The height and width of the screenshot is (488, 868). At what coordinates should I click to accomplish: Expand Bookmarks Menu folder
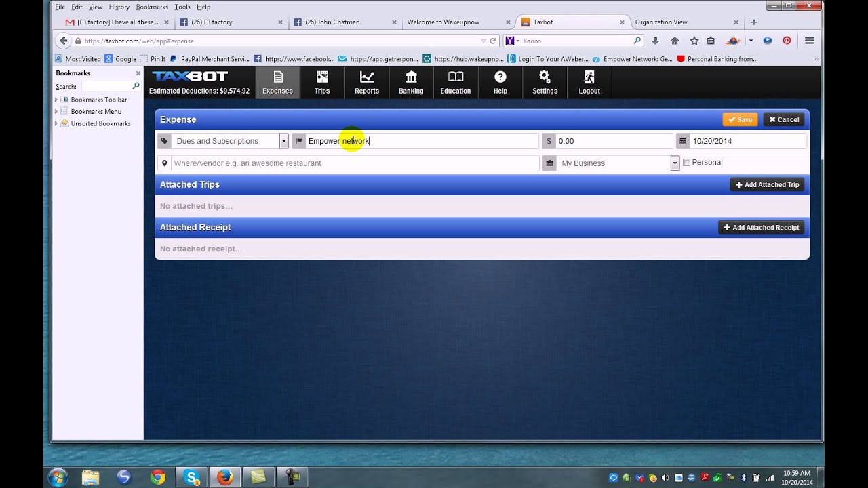(x=56, y=111)
